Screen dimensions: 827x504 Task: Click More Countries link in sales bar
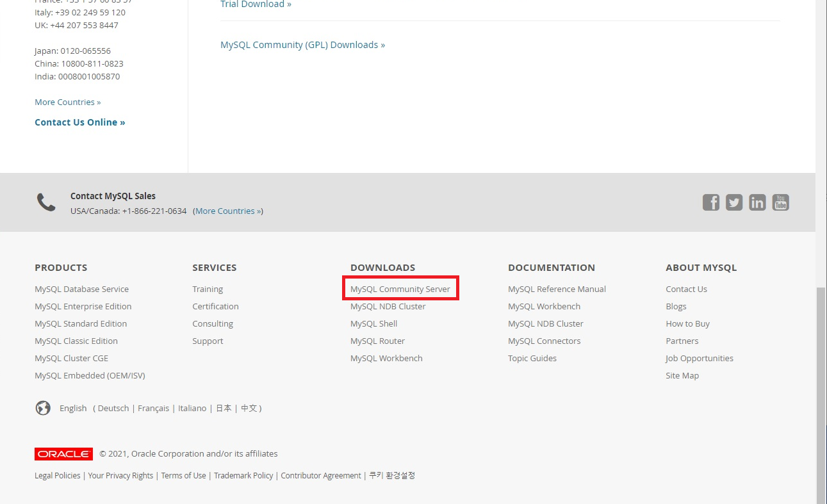(228, 211)
